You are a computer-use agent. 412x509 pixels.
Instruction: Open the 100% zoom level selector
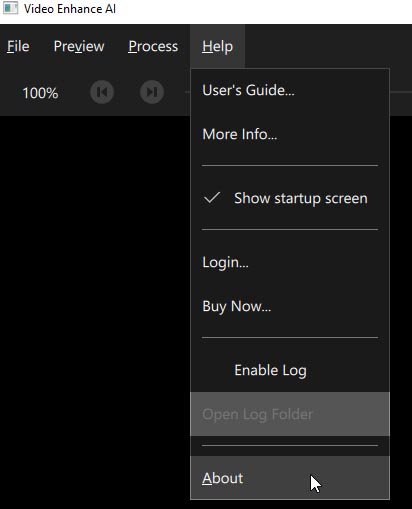tap(40, 93)
